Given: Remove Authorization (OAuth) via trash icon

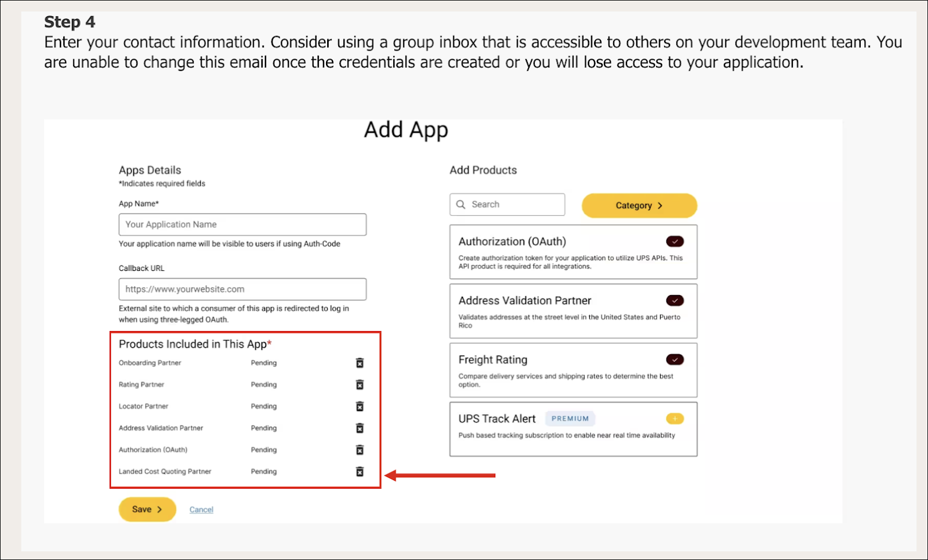Looking at the screenshot, I should 360,450.
